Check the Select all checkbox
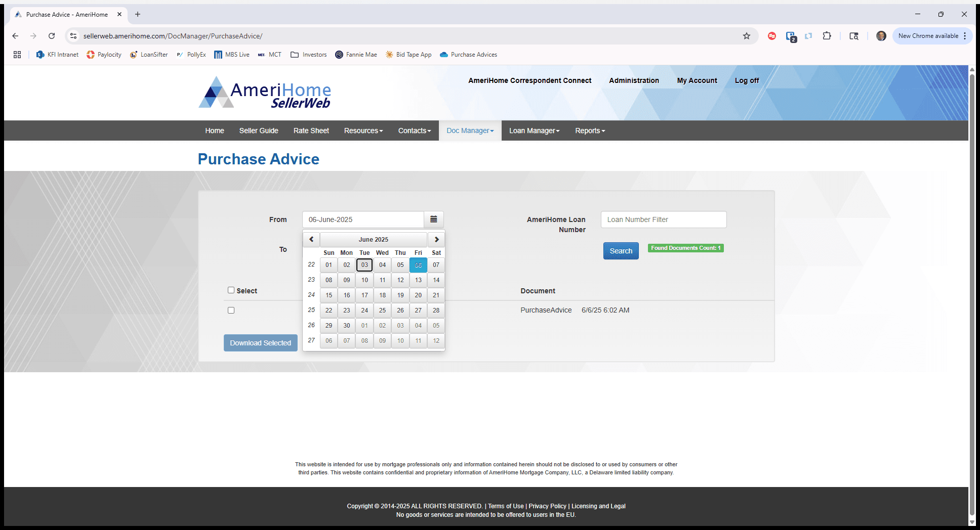Viewport: 980px width, 530px height. [x=231, y=290]
